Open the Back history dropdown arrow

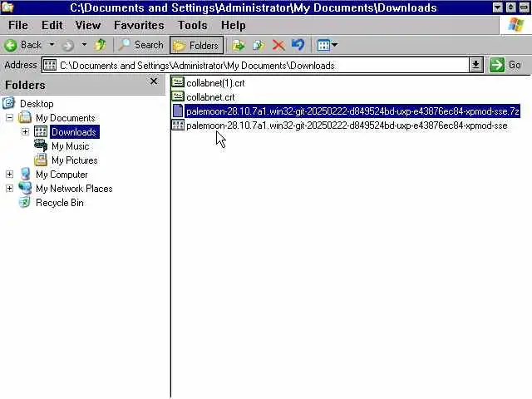pos(52,44)
